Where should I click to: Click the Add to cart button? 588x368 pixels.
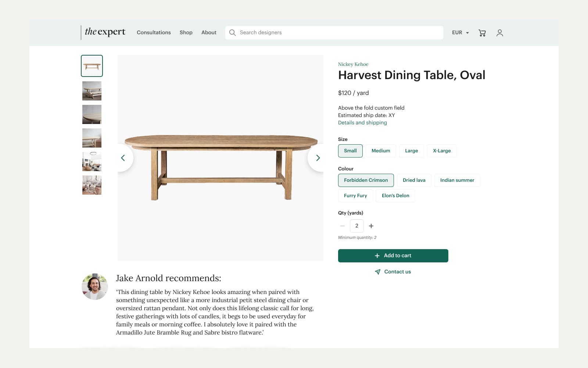click(x=393, y=255)
